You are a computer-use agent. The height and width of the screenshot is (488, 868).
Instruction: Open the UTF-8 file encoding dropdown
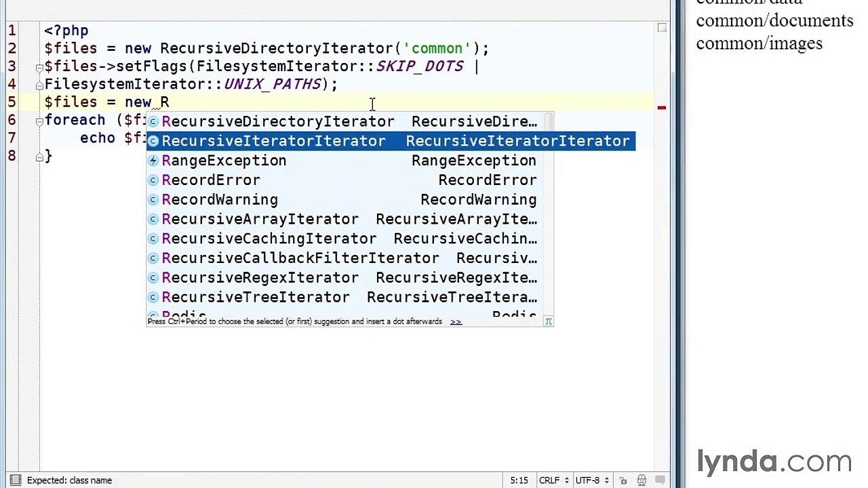(x=592, y=481)
